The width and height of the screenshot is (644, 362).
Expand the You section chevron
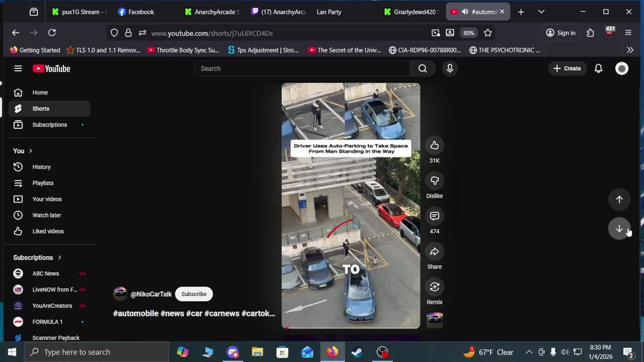click(x=30, y=151)
